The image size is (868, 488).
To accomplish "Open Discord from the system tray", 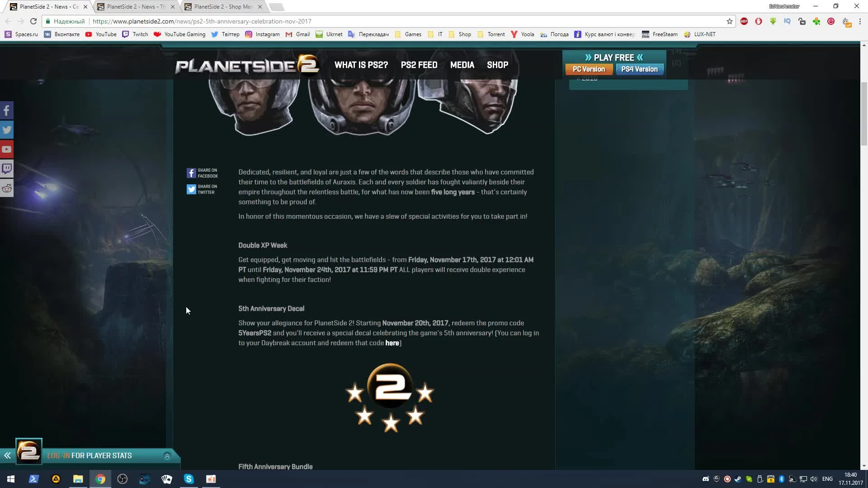I will [x=705, y=479].
